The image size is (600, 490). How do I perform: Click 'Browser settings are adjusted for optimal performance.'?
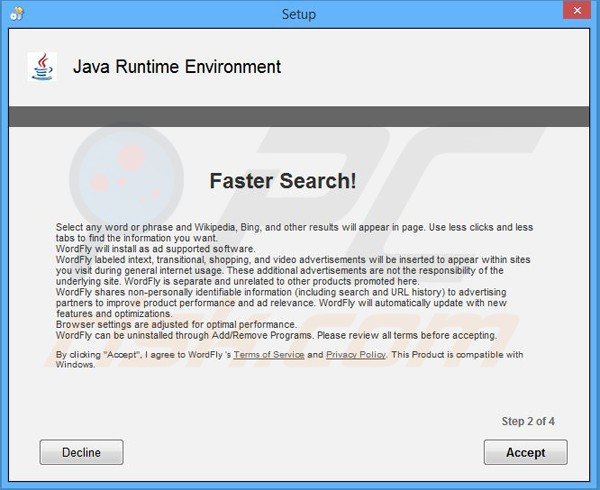[176, 324]
